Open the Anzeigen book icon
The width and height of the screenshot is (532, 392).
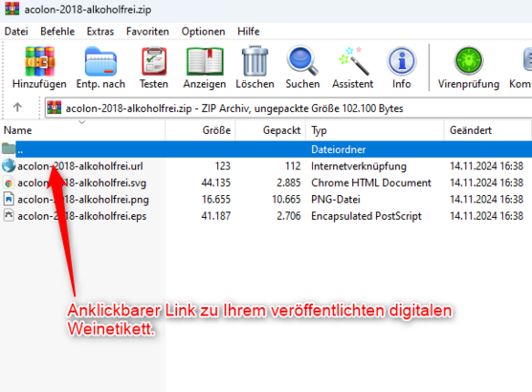pos(205,61)
